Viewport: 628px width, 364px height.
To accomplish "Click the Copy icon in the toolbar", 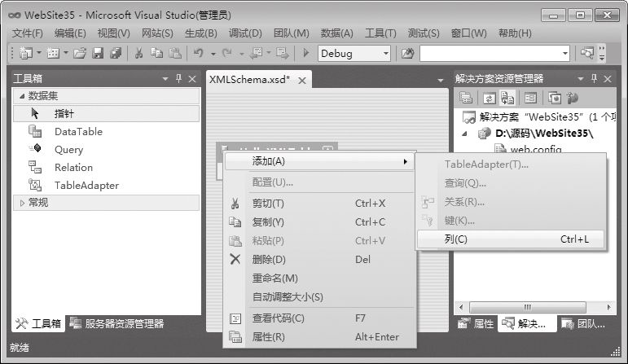I will coord(156,53).
